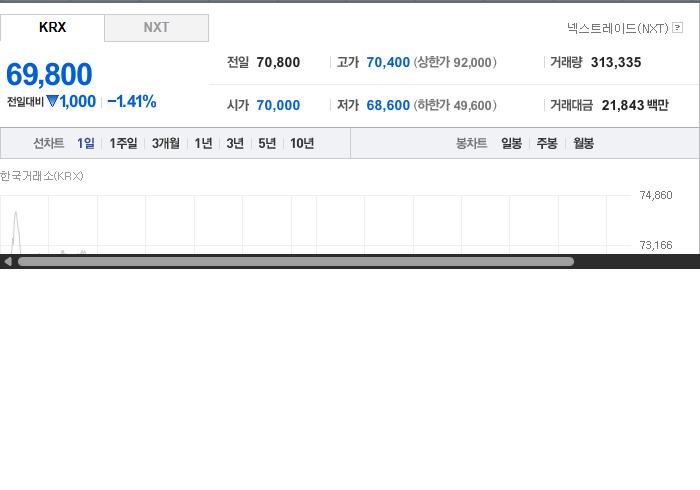700x490 pixels.
Task: Select the 3개월 line chart period
Action: (x=166, y=143)
